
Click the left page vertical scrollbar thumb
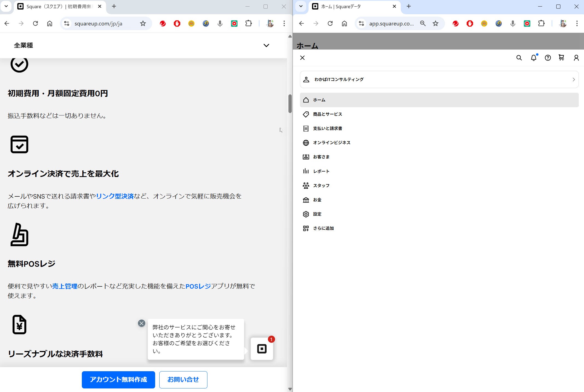pyautogui.click(x=290, y=103)
